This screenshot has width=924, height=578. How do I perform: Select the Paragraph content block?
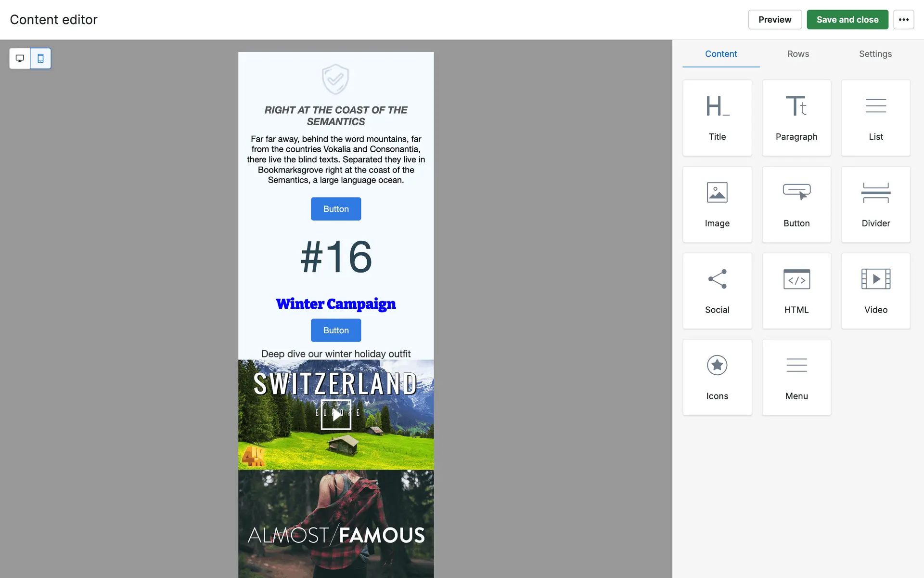[796, 118]
